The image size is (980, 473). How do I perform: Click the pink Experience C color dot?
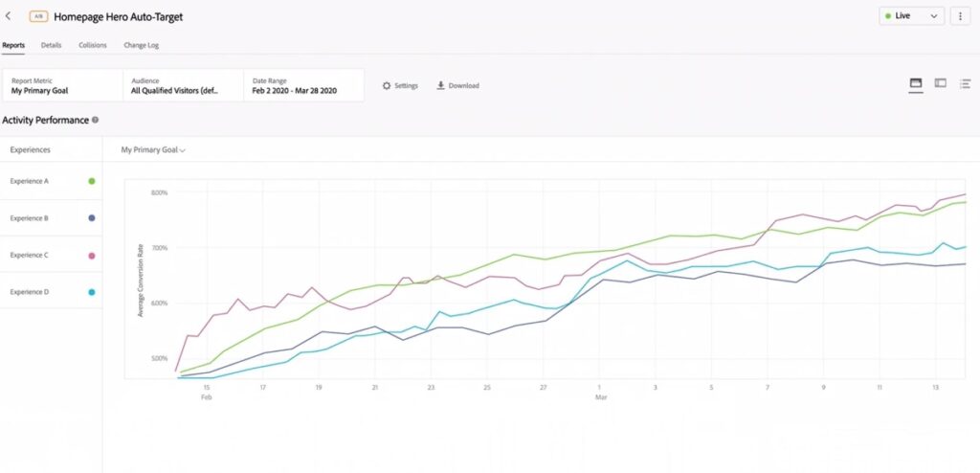tap(91, 256)
